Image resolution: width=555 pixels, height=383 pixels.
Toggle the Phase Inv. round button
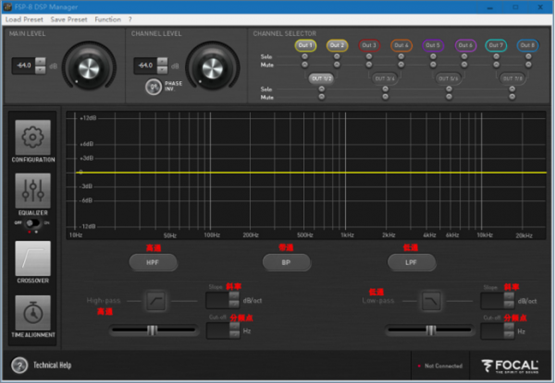tap(153, 86)
